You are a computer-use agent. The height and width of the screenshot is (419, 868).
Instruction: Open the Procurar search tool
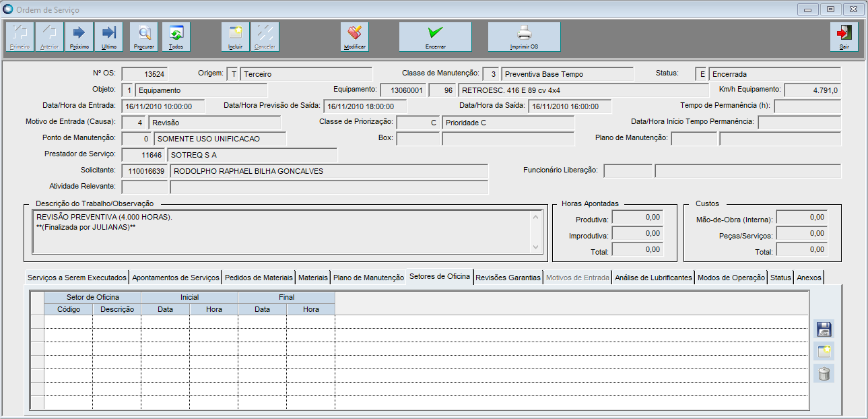tap(144, 37)
